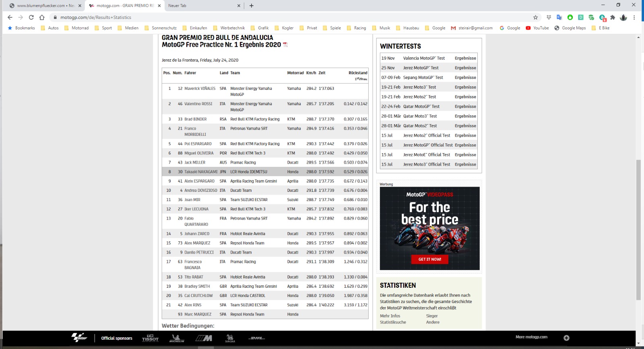Screen dimensions: 644x349
Task: Click the address bar URL field
Action: tap(282, 17)
